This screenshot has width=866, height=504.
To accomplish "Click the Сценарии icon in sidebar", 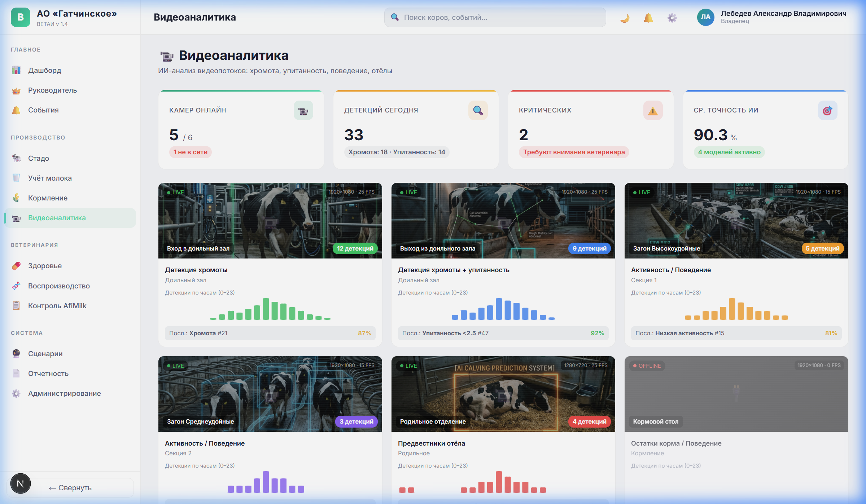I will (x=16, y=354).
